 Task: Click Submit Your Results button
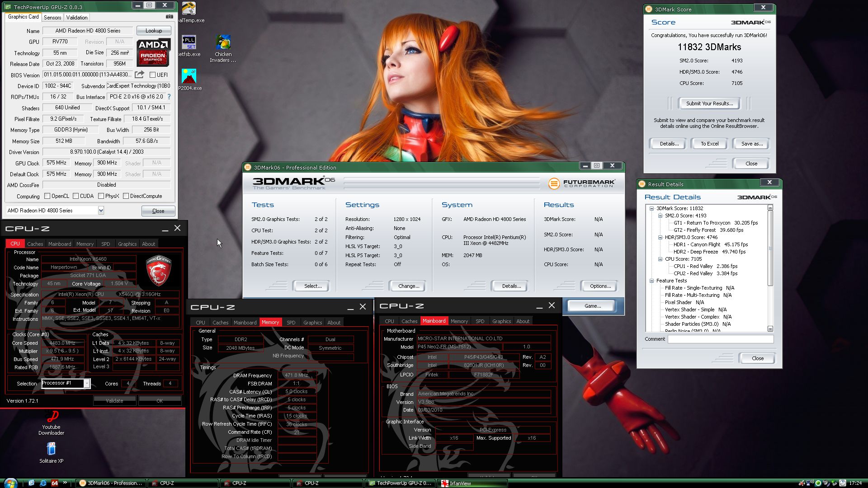tap(709, 103)
